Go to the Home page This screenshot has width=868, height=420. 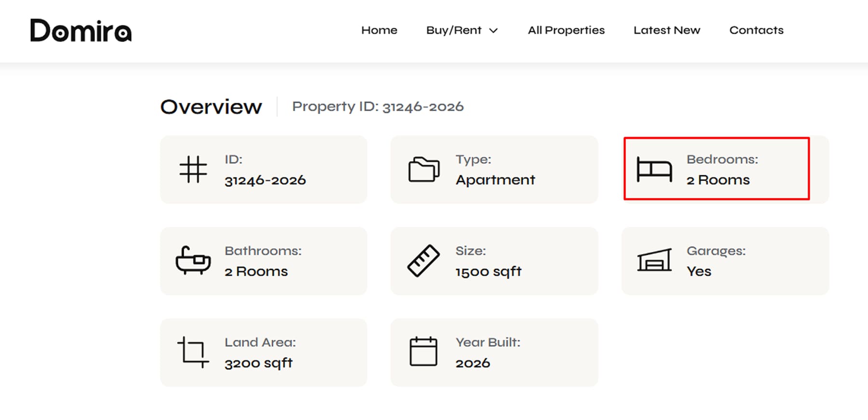coord(380,30)
